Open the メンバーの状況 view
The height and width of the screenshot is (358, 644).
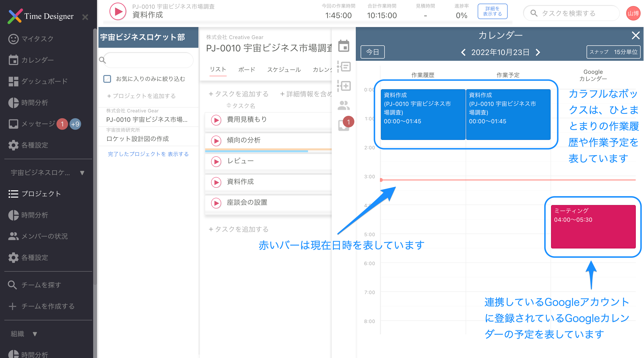pos(44,236)
